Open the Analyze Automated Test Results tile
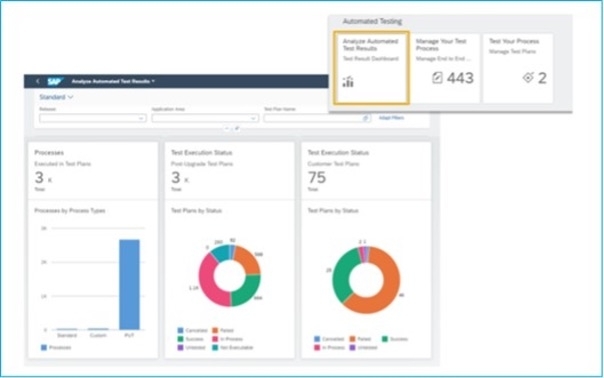The width and height of the screenshot is (604, 378). tap(371, 68)
